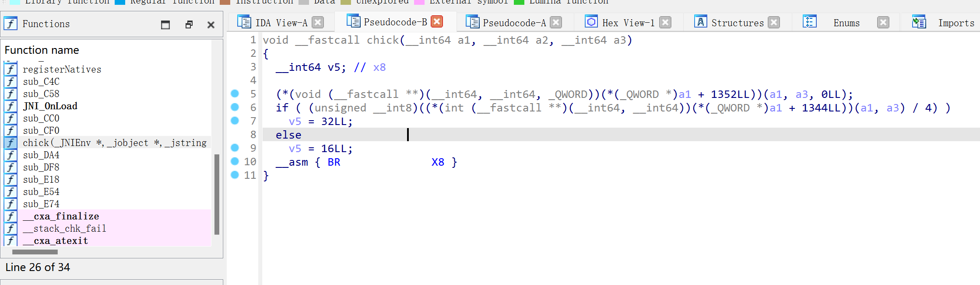Switch to the IDA View-A tab
Viewport: 980px width, 285px height.
pyautogui.click(x=281, y=23)
